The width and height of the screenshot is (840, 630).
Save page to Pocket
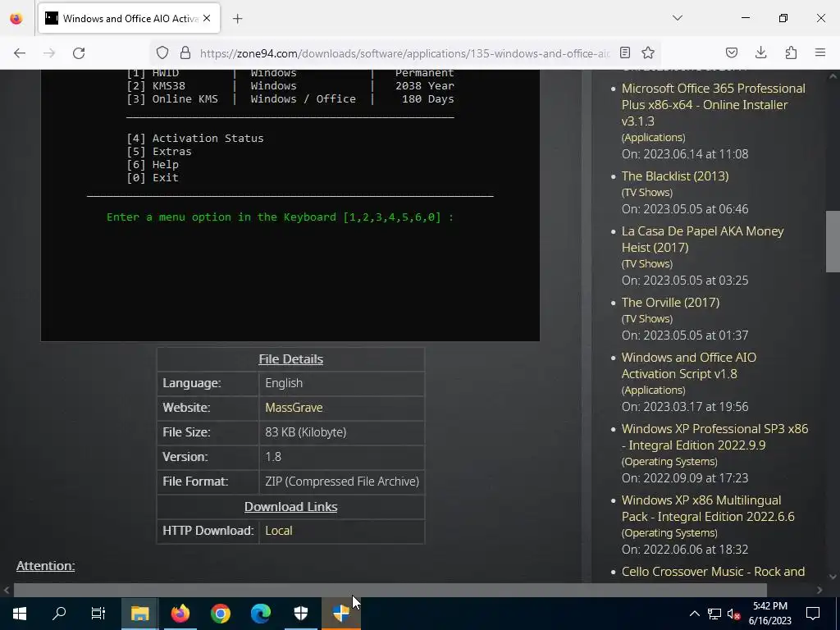pyautogui.click(x=731, y=52)
